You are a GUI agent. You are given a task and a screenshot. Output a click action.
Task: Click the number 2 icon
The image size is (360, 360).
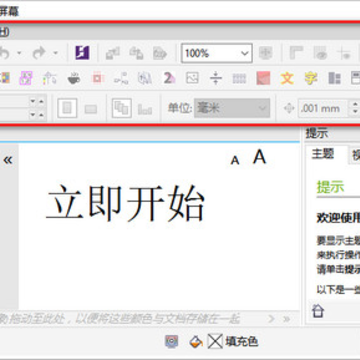(169, 78)
